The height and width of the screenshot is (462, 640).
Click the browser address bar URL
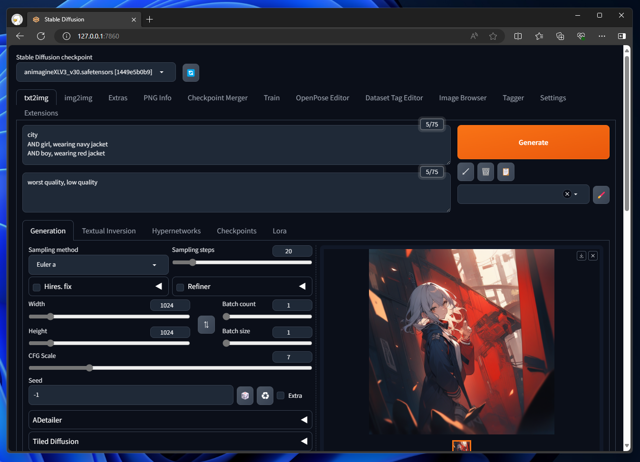(98, 36)
